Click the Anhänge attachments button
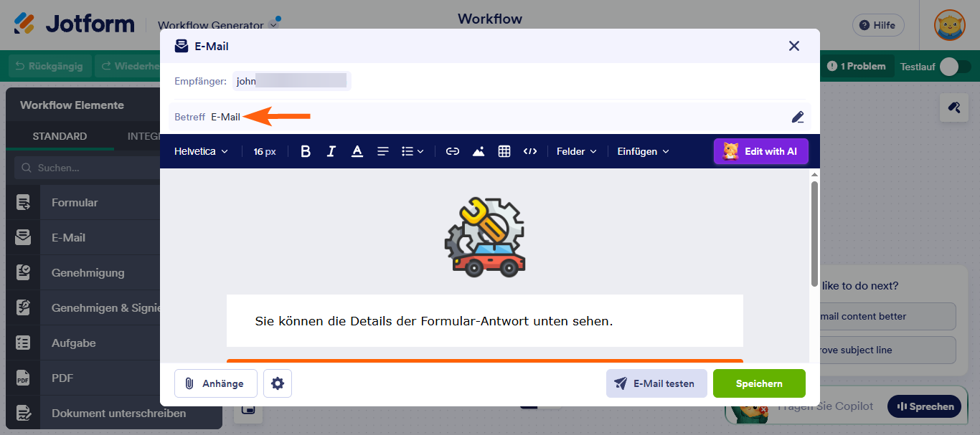 (x=216, y=383)
